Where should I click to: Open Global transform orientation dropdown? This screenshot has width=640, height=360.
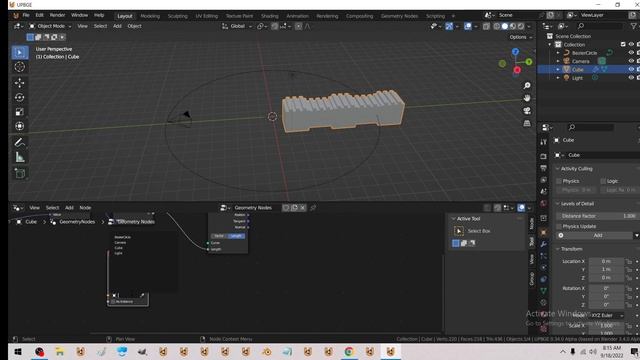pos(236,26)
